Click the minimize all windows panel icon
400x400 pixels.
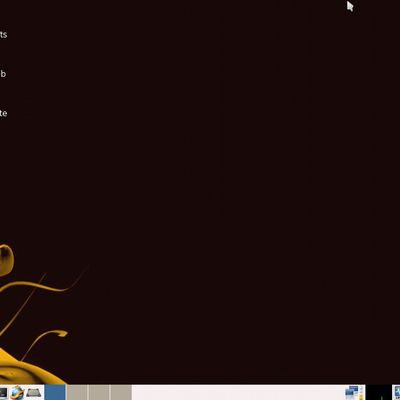35,392
